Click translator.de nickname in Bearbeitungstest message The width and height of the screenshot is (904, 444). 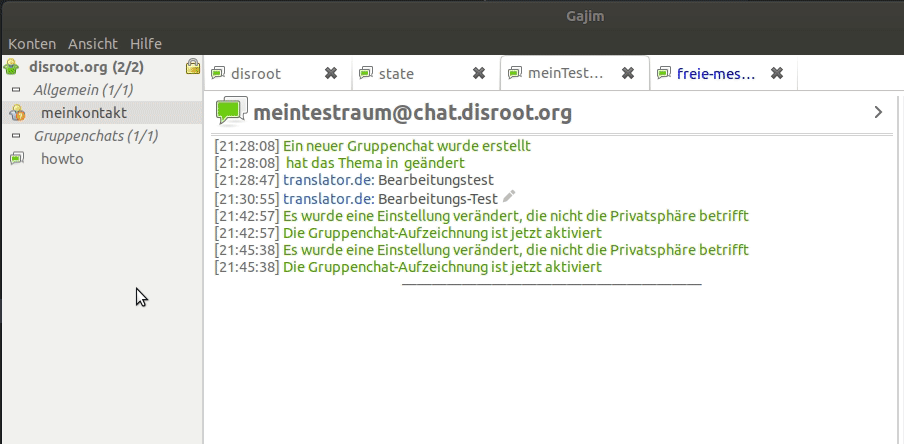328,180
